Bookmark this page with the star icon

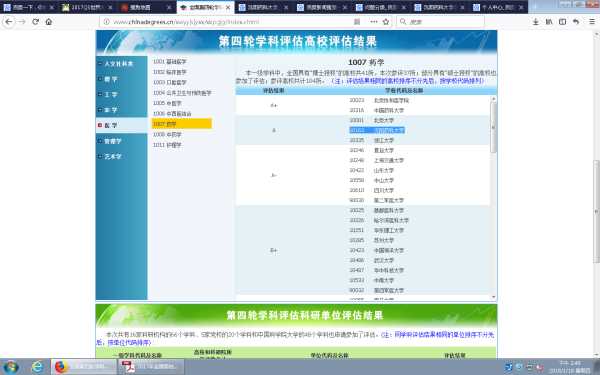point(386,22)
